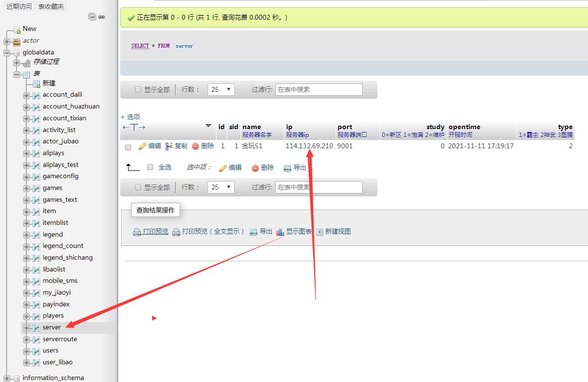The height and width of the screenshot is (382, 588).
Task: Open the 选项 options link
Action: pos(131,117)
